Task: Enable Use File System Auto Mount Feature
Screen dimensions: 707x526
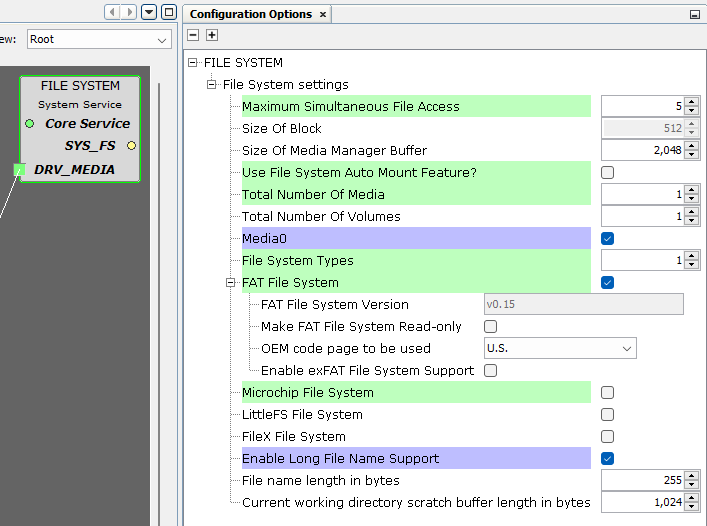Action: click(x=607, y=173)
